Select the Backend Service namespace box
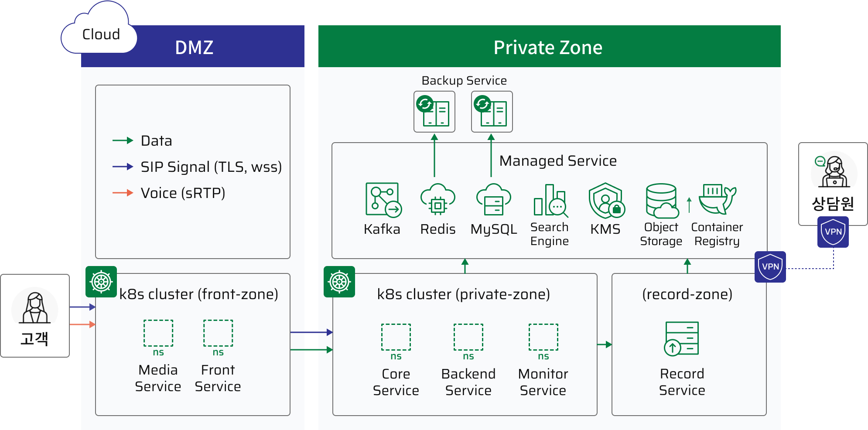 point(468,337)
